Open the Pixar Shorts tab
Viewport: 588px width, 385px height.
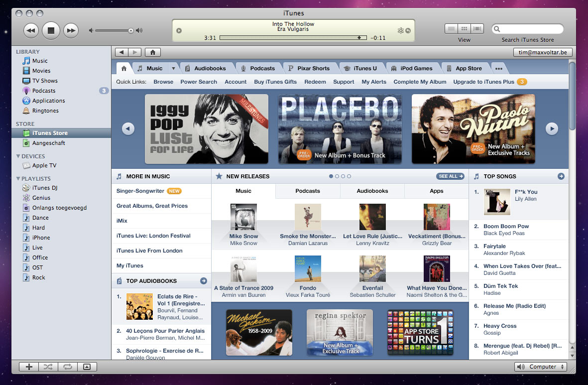309,68
